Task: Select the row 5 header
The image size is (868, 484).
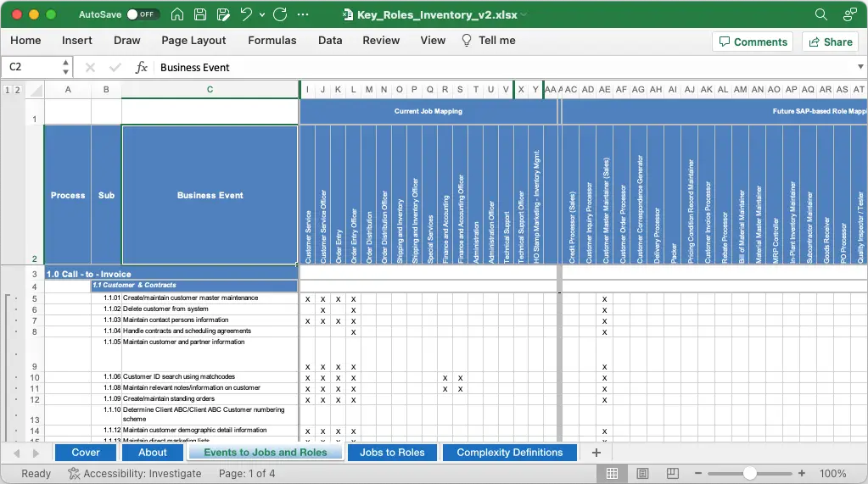Action: coord(34,298)
